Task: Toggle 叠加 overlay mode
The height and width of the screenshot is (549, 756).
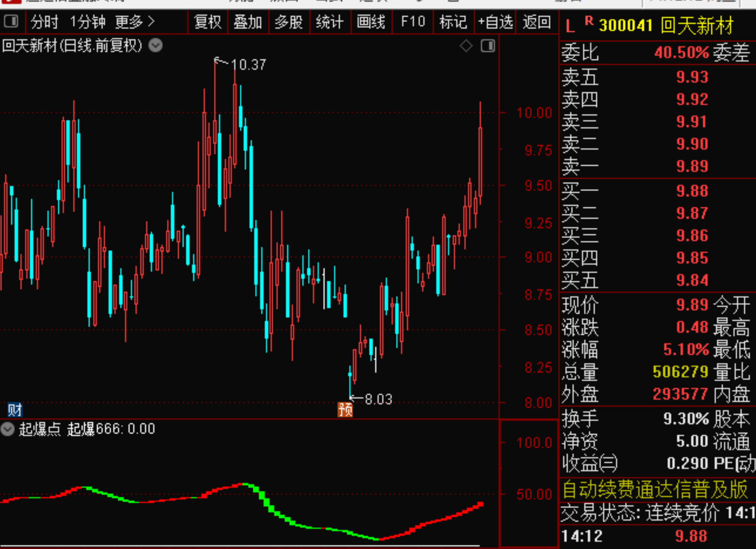Action: coord(248,22)
